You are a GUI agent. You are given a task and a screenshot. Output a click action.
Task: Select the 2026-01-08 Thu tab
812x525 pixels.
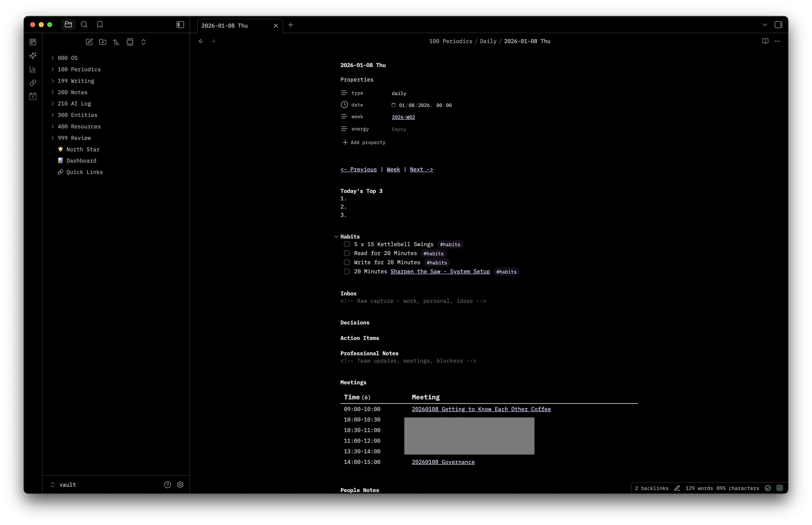pos(225,25)
